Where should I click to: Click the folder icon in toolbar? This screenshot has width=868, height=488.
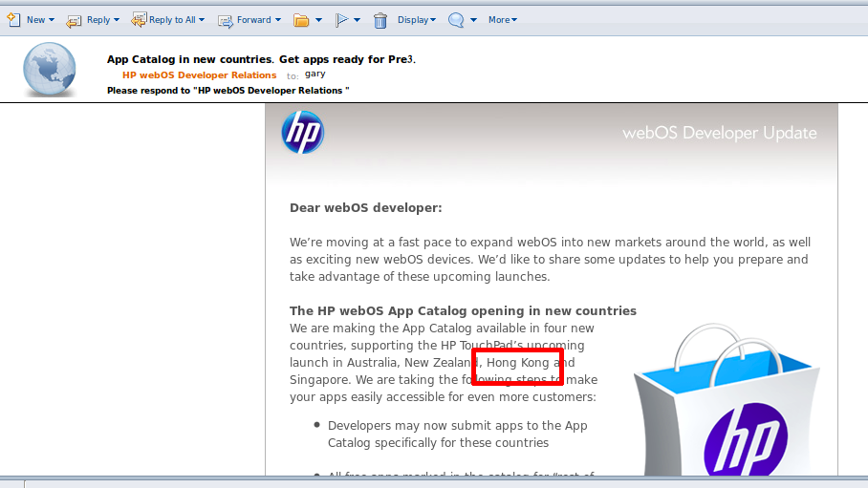pyautogui.click(x=301, y=20)
